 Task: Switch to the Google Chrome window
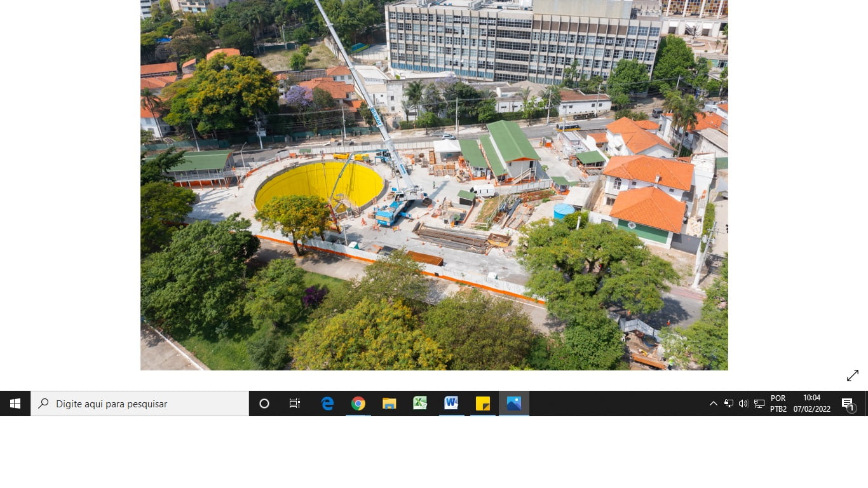click(x=358, y=403)
